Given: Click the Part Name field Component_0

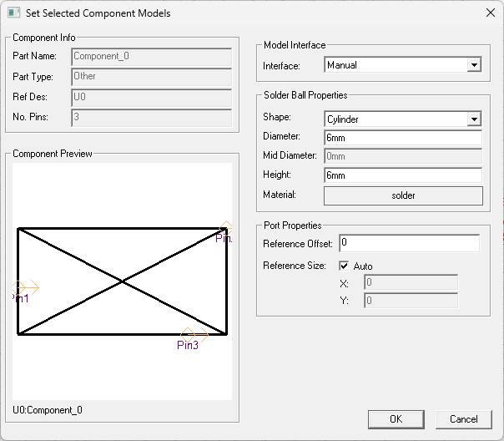Looking at the screenshot, I should click(x=151, y=57).
